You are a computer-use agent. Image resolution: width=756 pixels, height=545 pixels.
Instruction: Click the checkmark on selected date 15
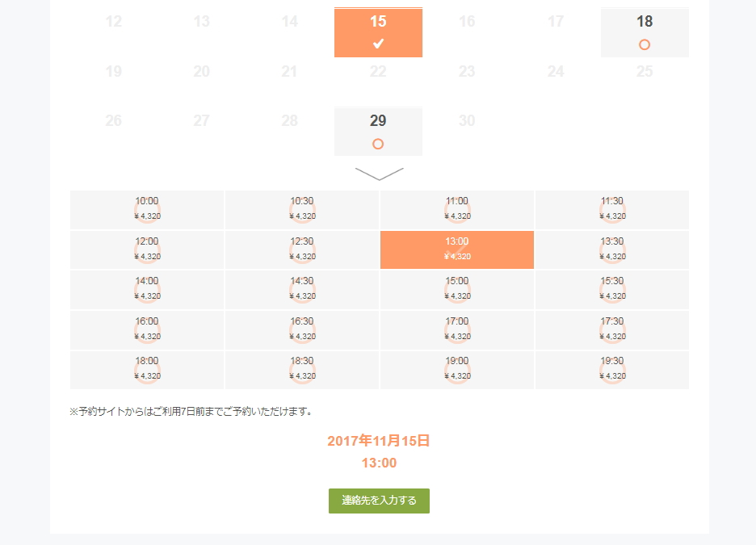pos(378,44)
